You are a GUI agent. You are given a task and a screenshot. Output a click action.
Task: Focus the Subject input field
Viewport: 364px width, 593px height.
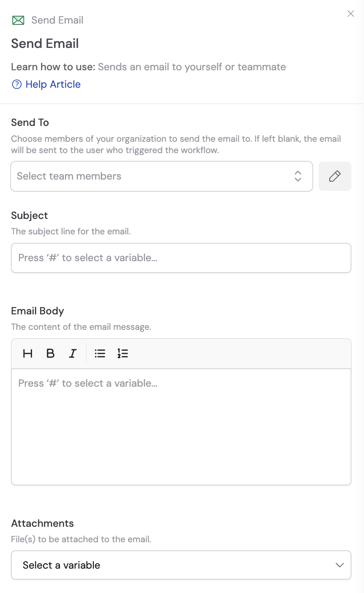click(x=181, y=258)
